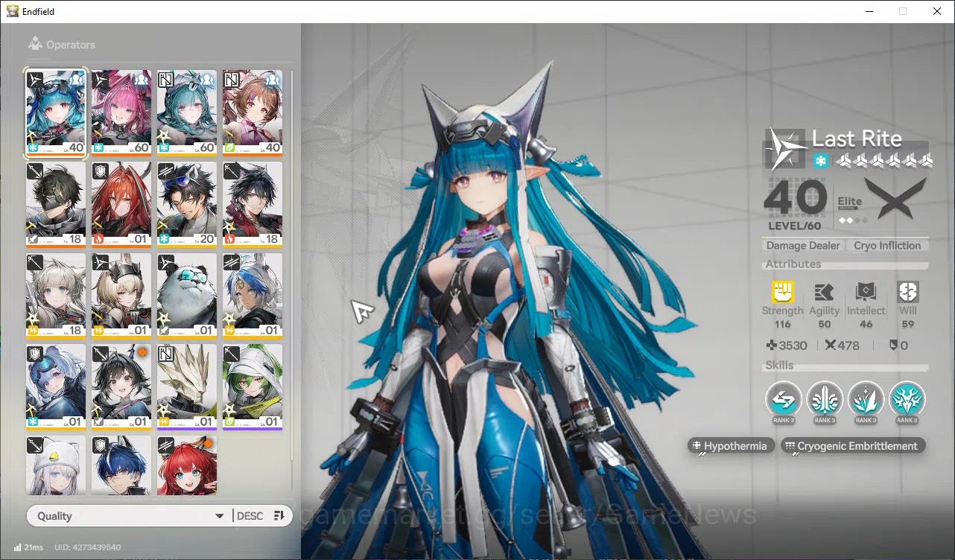This screenshot has height=560, width=955.
Task: Click the Operators header icon
Action: (x=35, y=44)
